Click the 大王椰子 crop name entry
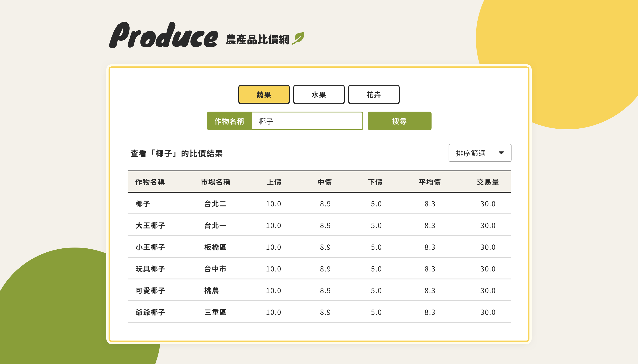This screenshot has width=638, height=364. pyautogui.click(x=151, y=225)
